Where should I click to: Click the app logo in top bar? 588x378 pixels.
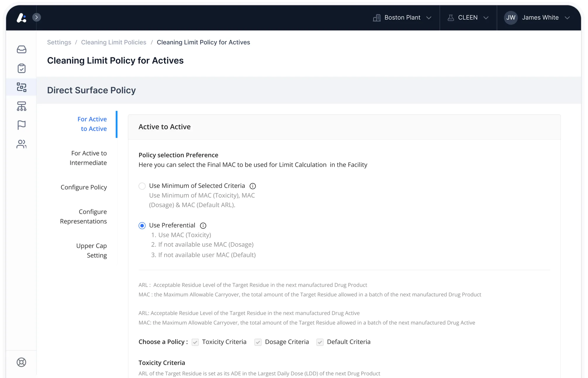tap(21, 18)
